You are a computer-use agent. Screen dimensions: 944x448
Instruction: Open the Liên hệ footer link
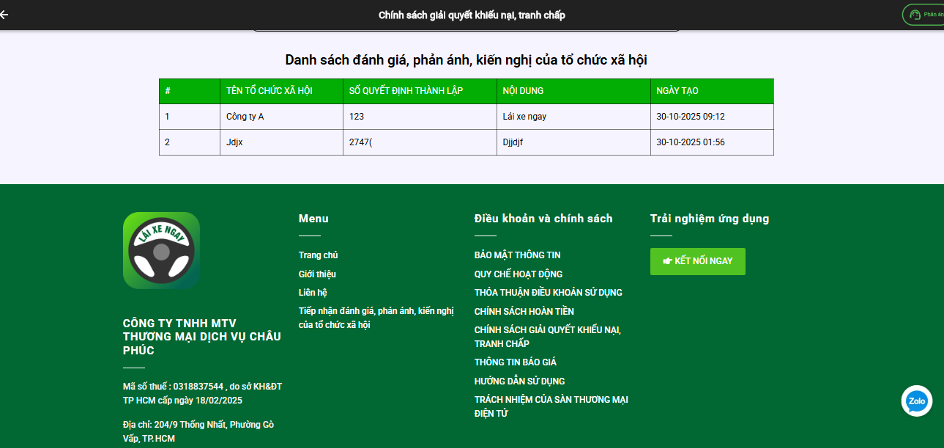pyautogui.click(x=313, y=293)
